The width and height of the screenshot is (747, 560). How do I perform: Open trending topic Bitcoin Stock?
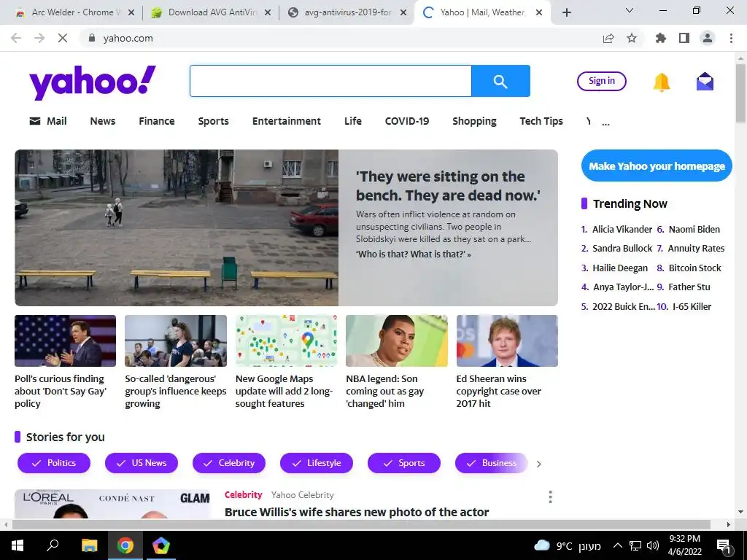point(694,268)
